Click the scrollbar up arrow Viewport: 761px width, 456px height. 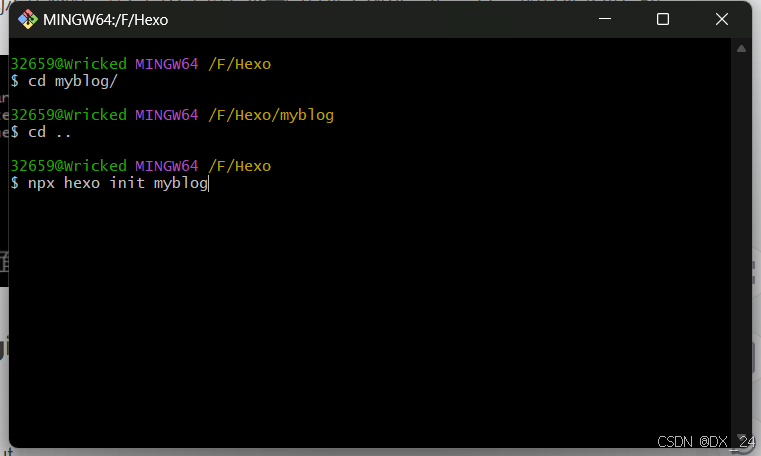[741, 49]
